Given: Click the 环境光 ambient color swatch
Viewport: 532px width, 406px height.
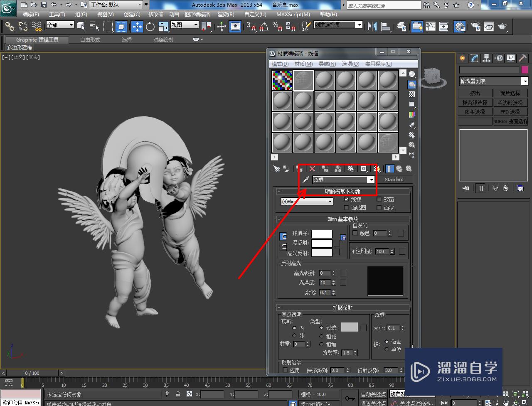Looking at the screenshot, I should point(322,234).
